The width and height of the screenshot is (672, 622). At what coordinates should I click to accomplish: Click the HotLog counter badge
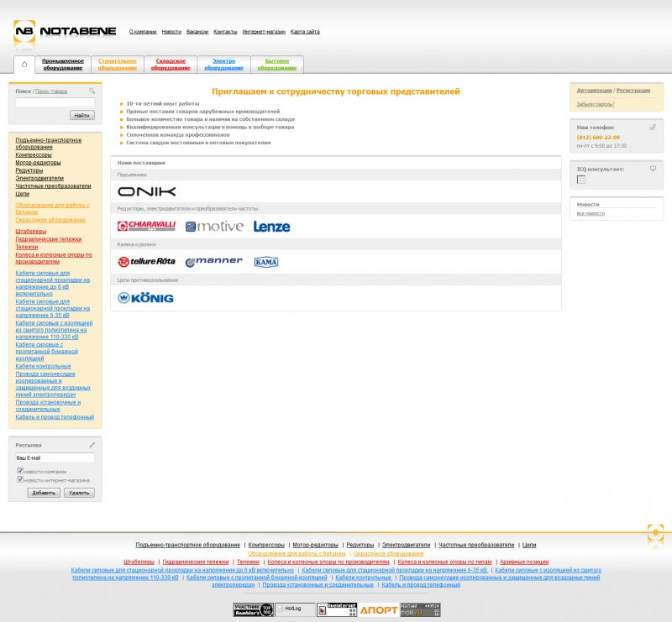pyautogui.click(x=295, y=609)
